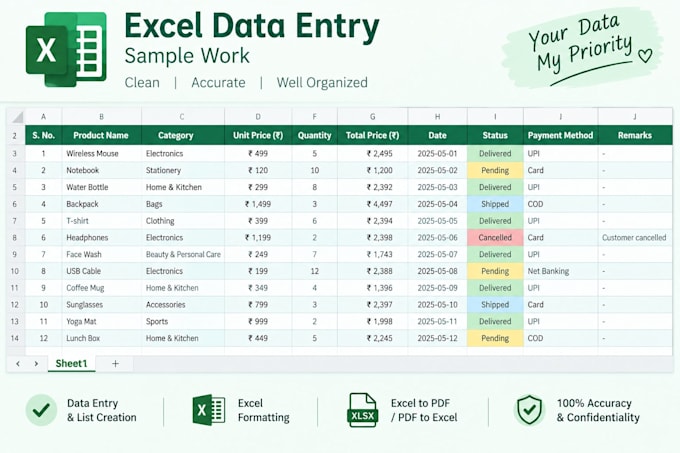This screenshot has height=453, width=680.
Task: Add a new sheet with the plus button
Action: [115, 364]
